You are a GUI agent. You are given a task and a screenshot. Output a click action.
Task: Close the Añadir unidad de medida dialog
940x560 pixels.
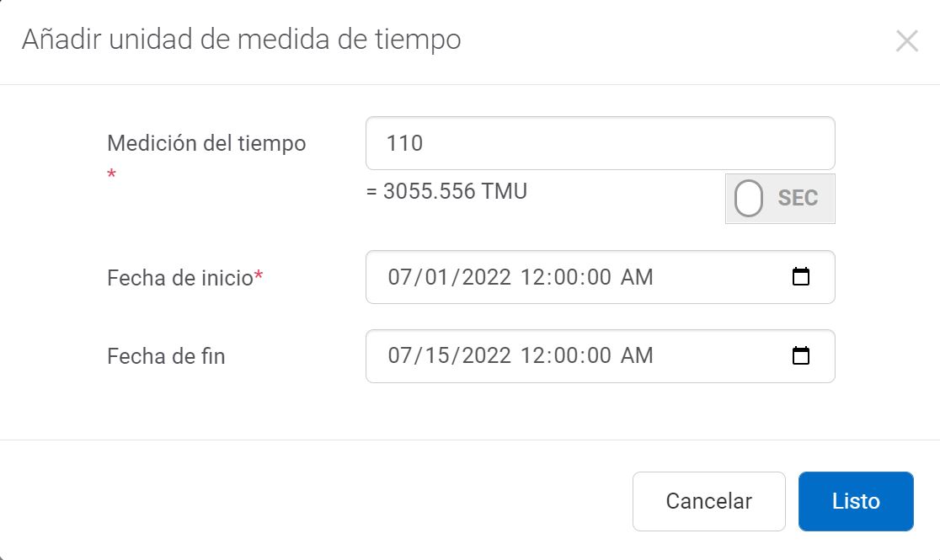tap(906, 41)
